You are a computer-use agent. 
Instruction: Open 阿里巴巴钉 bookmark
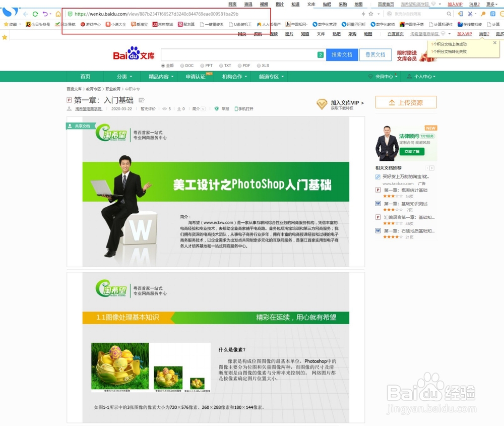pos(354,24)
